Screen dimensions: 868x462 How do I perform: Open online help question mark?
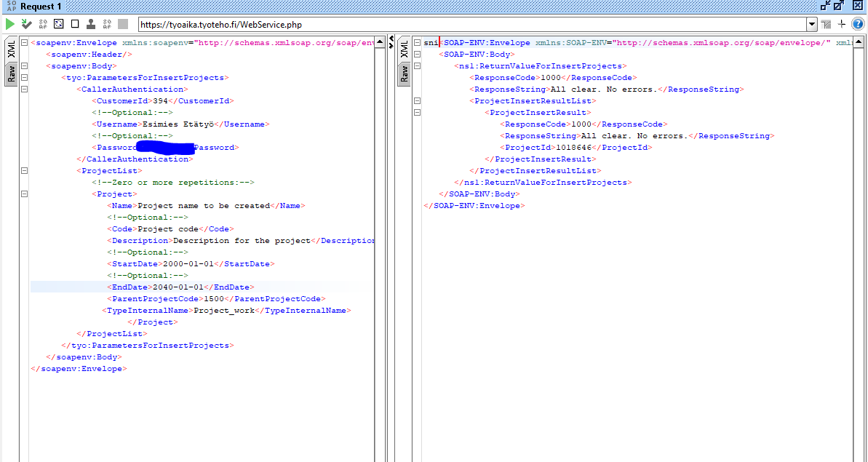point(858,24)
